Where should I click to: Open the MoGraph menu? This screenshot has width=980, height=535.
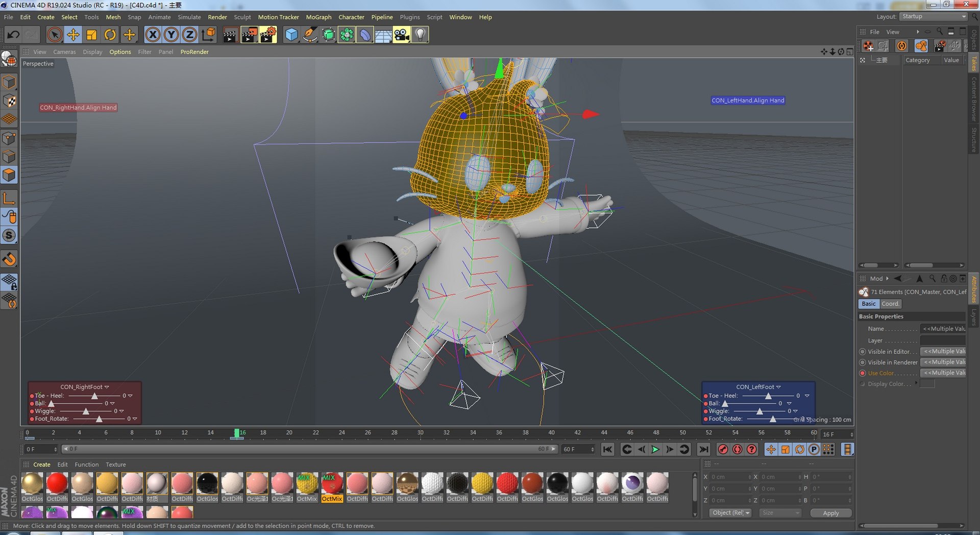318,17
